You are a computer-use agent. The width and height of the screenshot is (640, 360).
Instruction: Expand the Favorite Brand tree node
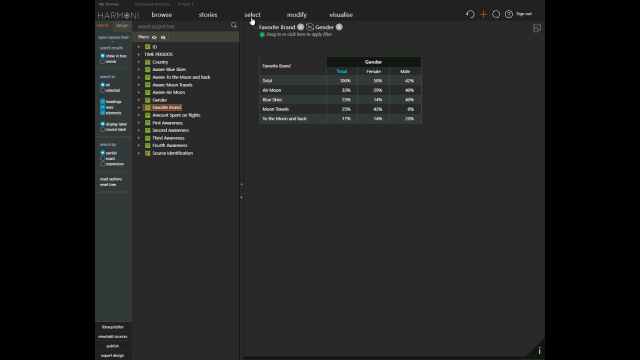[139, 107]
